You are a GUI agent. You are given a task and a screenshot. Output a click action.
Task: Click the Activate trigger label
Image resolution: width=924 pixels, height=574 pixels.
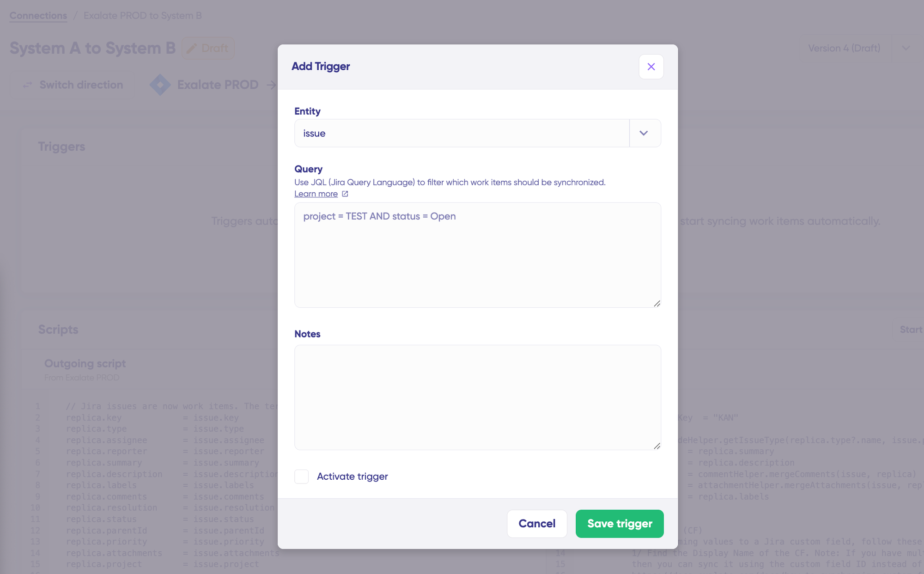point(352,476)
